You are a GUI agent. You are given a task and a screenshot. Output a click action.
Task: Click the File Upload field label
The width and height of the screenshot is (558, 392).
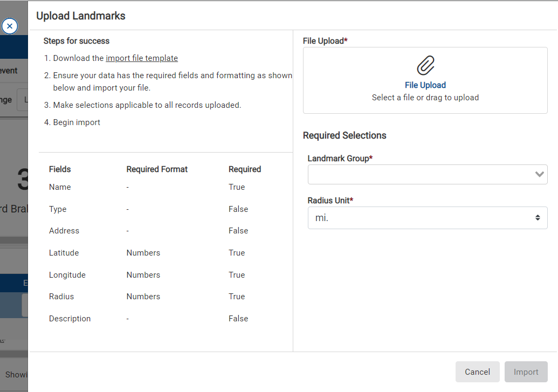(325, 41)
